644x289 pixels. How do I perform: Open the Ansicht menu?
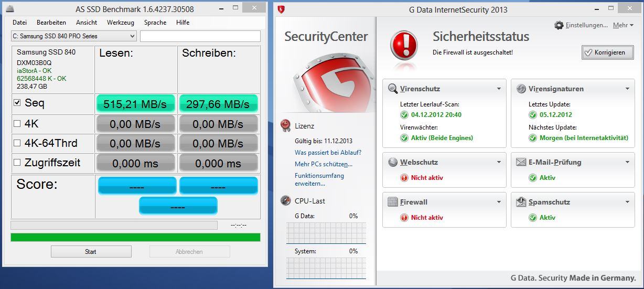tap(87, 23)
